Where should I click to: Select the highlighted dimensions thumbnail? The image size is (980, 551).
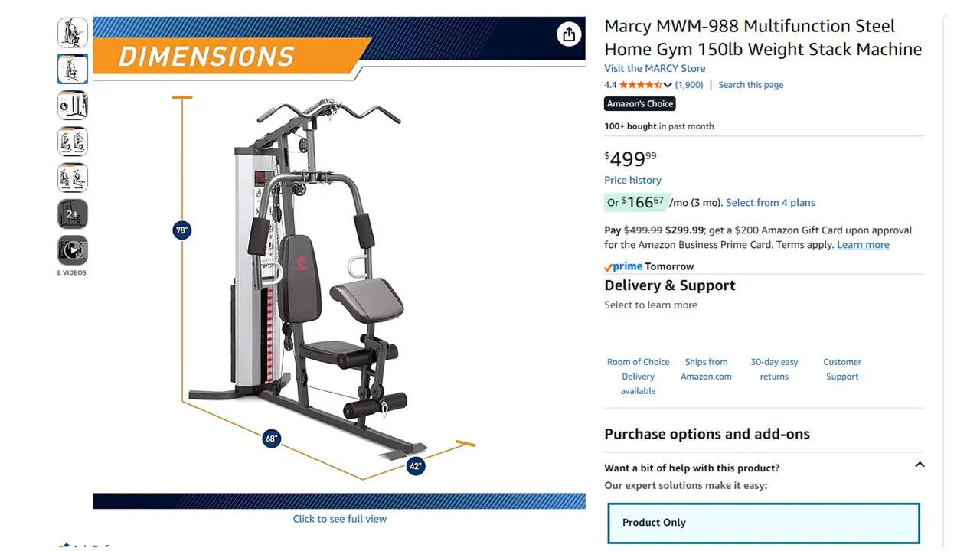[x=73, y=69]
